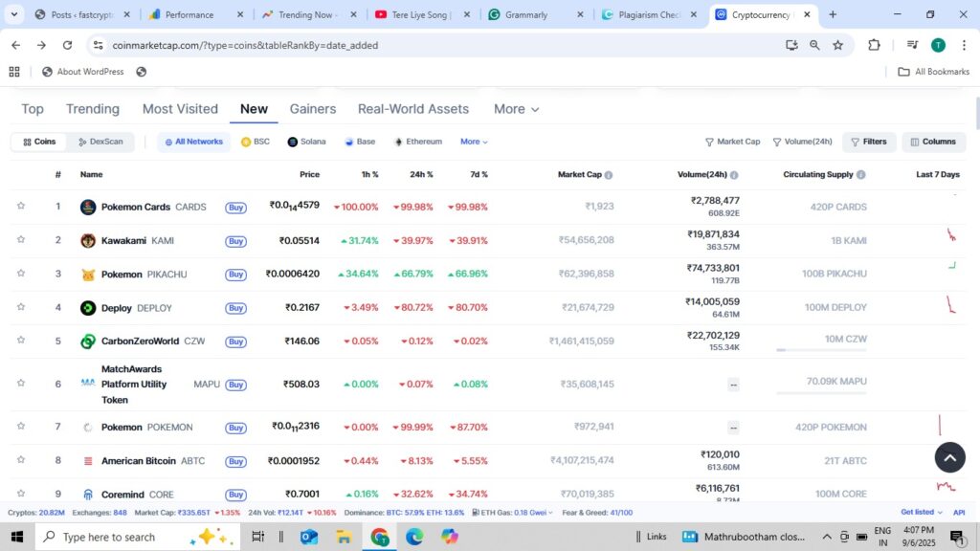Select the Trending tab

[93, 109]
